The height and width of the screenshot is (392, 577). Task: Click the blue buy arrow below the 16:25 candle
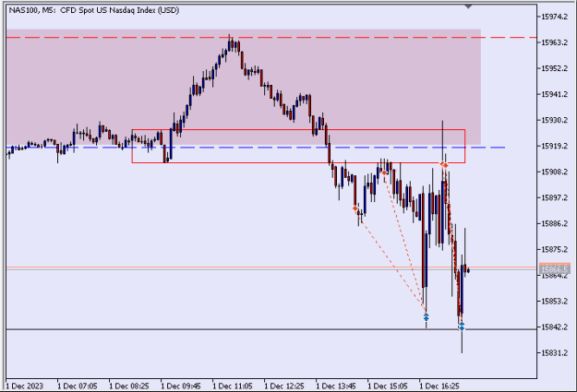[x=427, y=316]
